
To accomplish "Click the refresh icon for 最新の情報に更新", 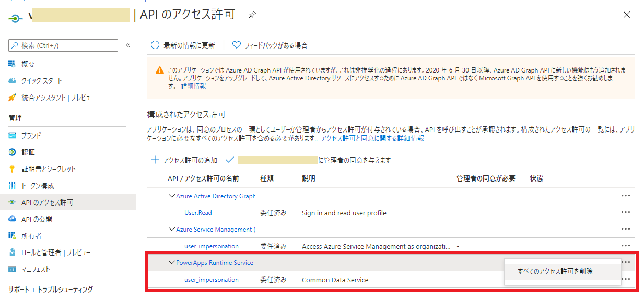I will coord(155,45).
